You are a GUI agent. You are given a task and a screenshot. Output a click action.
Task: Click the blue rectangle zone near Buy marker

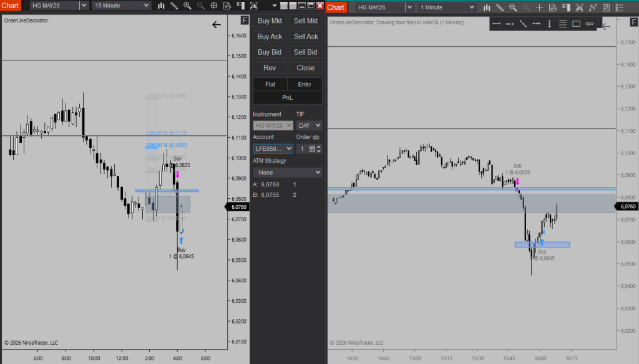[542, 244]
